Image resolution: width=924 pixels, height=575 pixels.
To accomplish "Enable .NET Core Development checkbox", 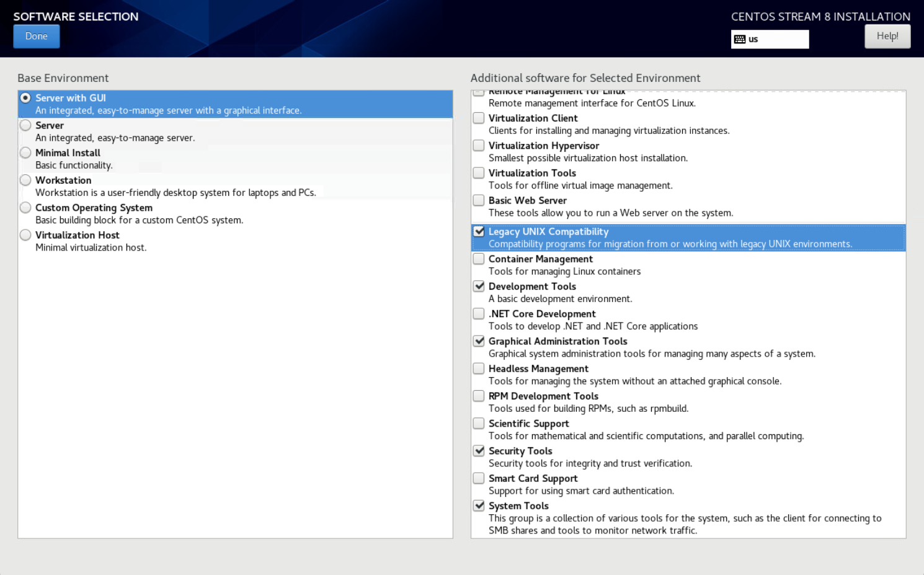I will click(x=479, y=313).
